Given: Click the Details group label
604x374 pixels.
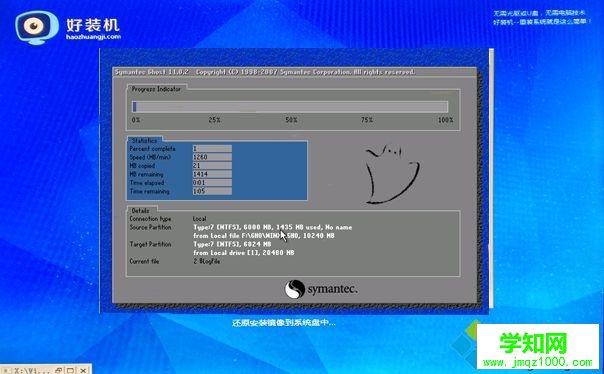Looking at the screenshot, I should pos(141,211).
